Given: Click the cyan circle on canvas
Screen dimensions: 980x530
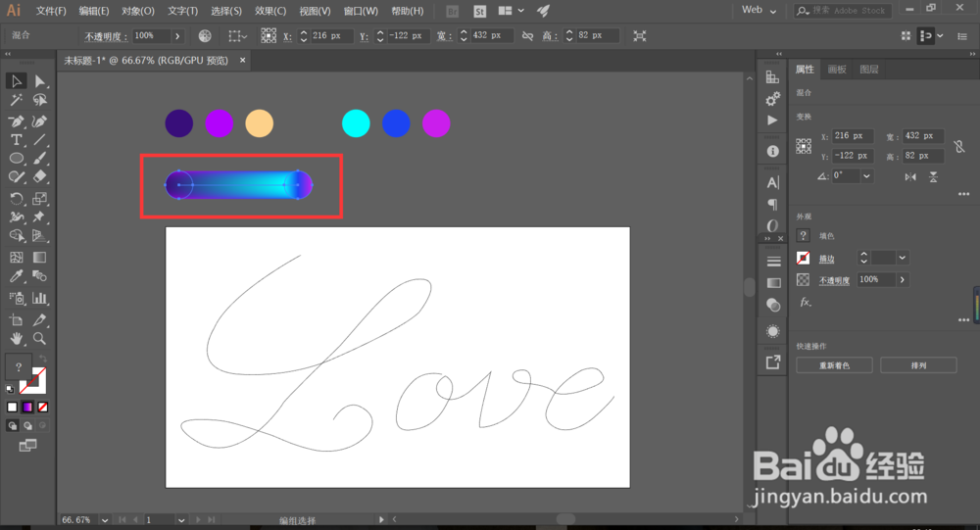Looking at the screenshot, I should (356, 123).
